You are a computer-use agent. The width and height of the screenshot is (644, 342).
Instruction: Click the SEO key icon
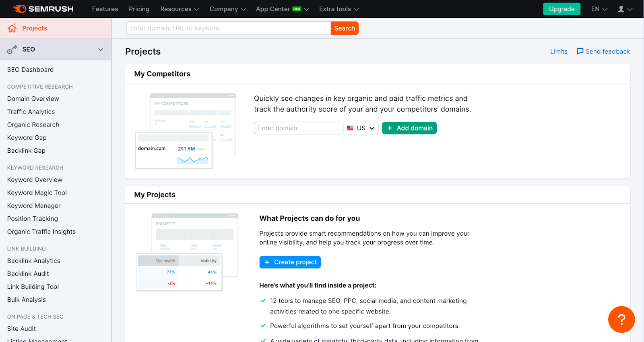click(x=12, y=49)
